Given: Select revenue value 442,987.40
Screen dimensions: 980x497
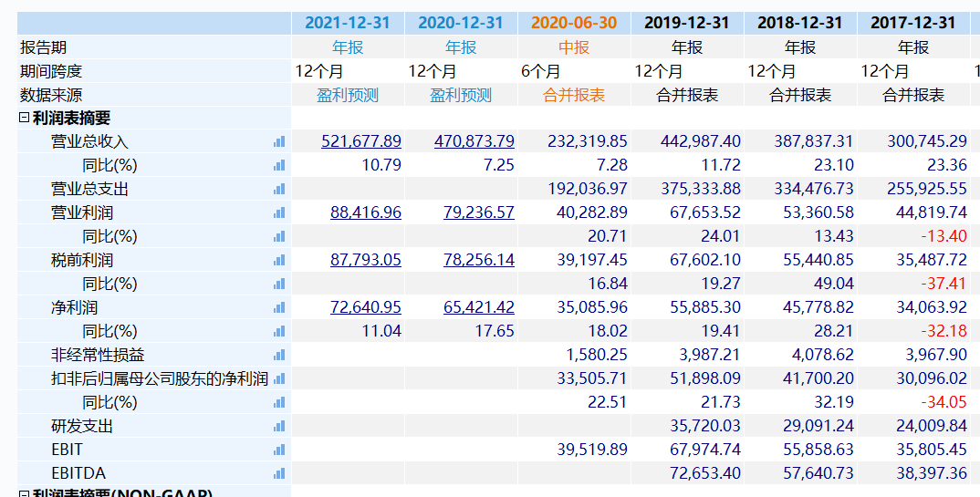Looking at the screenshot, I should pos(701,141).
